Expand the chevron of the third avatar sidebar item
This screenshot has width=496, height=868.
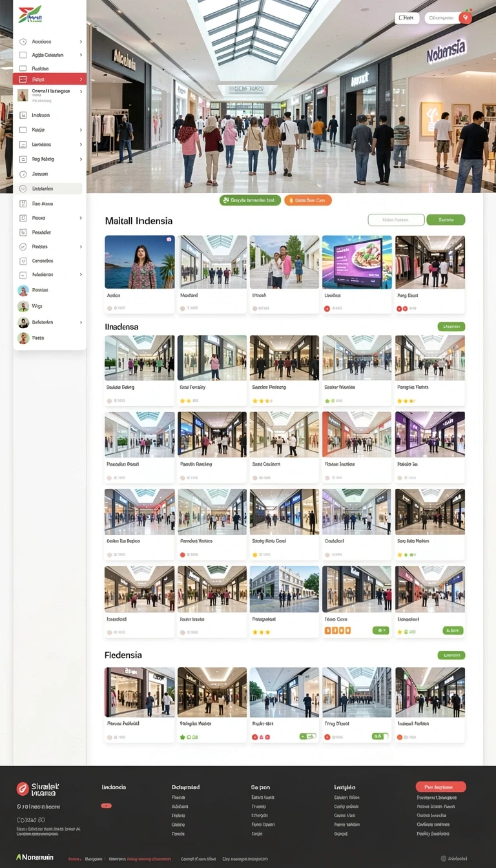(x=81, y=322)
